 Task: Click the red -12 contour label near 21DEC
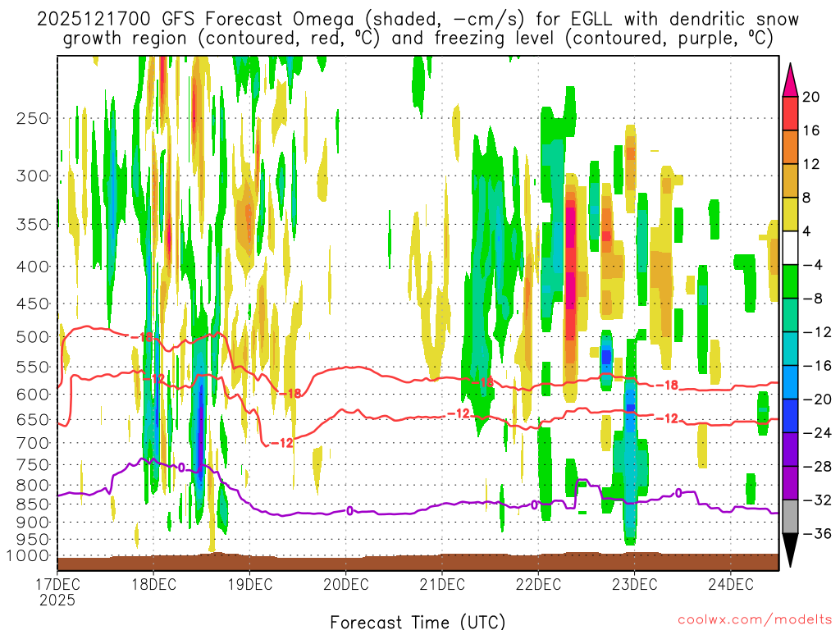pyautogui.click(x=460, y=413)
